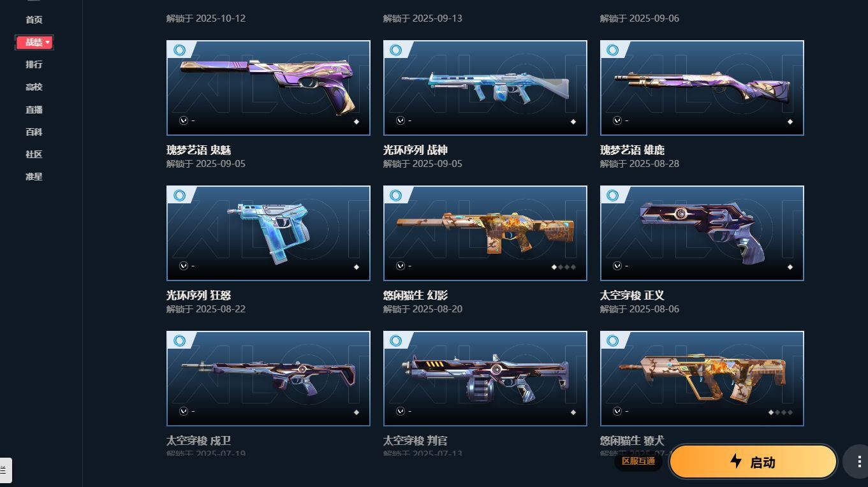Go to the 首页 menu item
Image resolution: width=868 pixels, height=487 pixels.
(34, 20)
